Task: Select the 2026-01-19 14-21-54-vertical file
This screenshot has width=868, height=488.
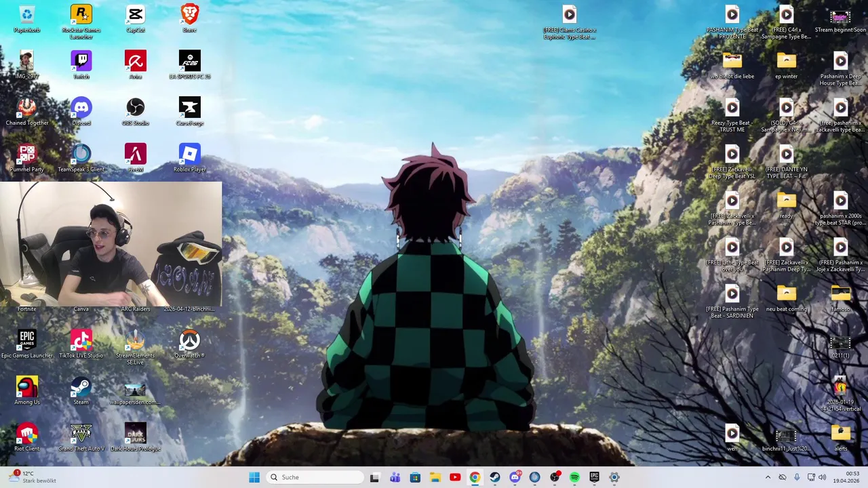Action: (x=840, y=394)
